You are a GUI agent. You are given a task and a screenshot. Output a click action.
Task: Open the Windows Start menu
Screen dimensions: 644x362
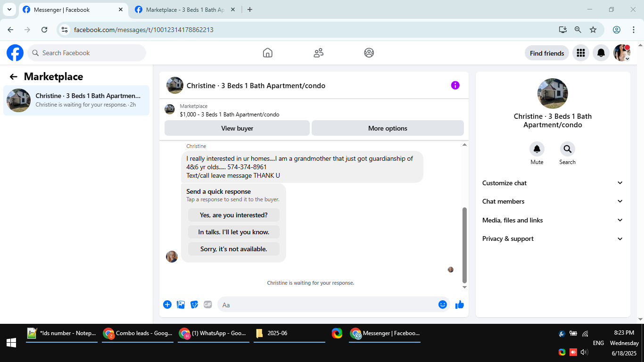tap(11, 343)
